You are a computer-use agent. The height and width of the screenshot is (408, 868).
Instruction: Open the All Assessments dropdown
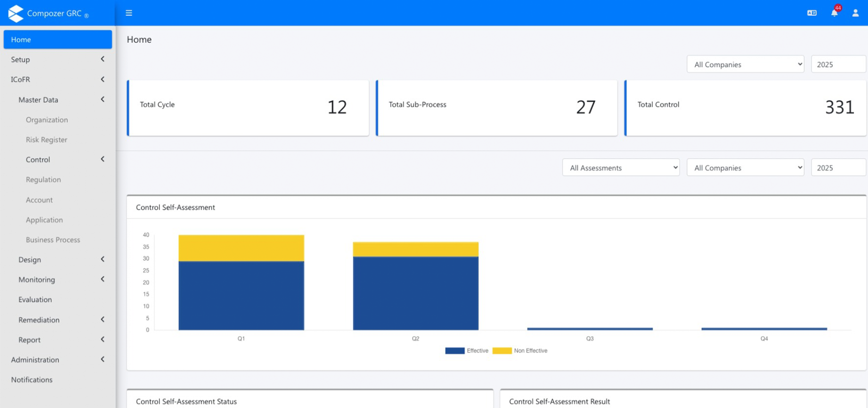(x=621, y=167)
